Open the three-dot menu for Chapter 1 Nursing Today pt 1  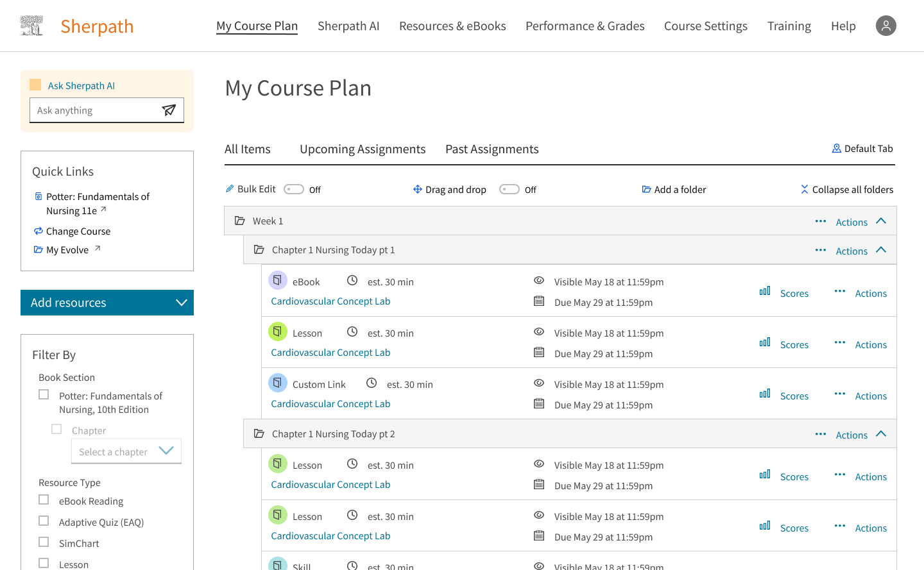coord(821,250)
